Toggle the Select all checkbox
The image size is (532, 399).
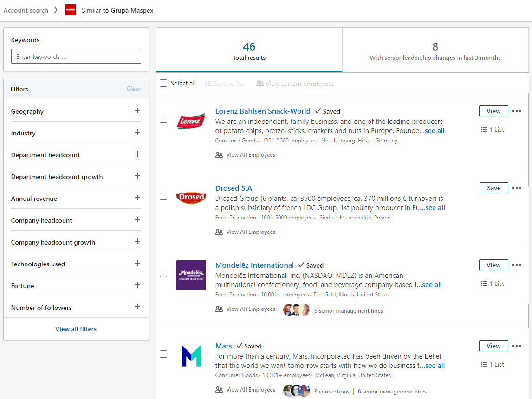point(163,83)
